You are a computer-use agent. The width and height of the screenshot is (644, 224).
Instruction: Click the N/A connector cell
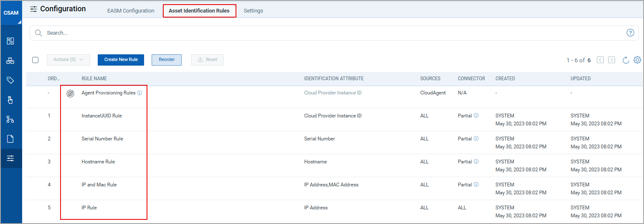pos(462,93)
